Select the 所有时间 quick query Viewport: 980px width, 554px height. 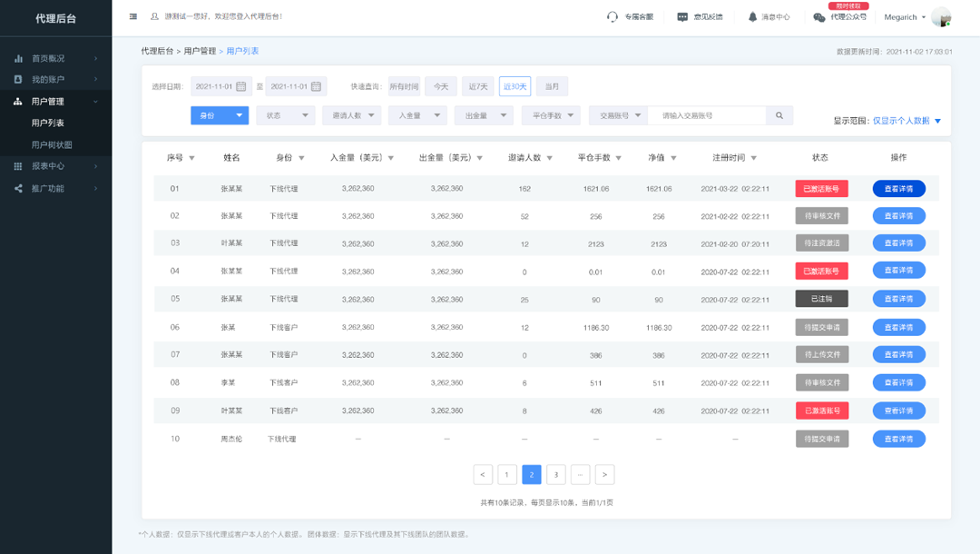coord(405,86)
